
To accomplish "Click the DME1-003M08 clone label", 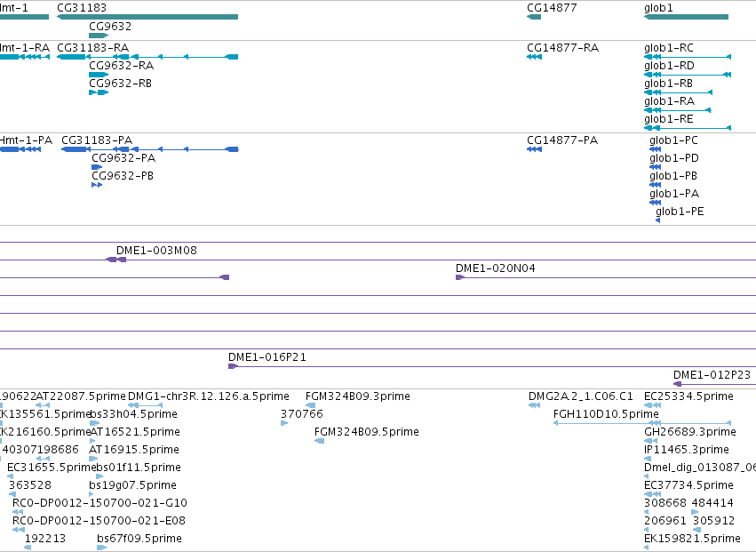I will point(156,251).
